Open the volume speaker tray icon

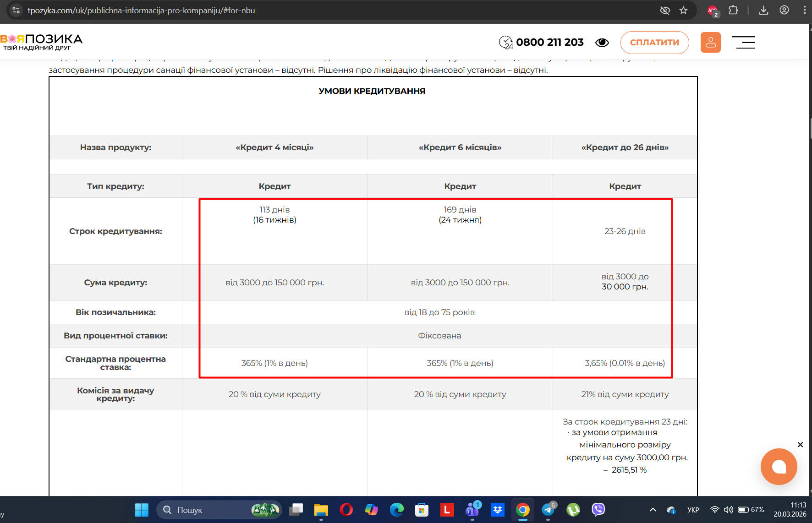(728, 510)
